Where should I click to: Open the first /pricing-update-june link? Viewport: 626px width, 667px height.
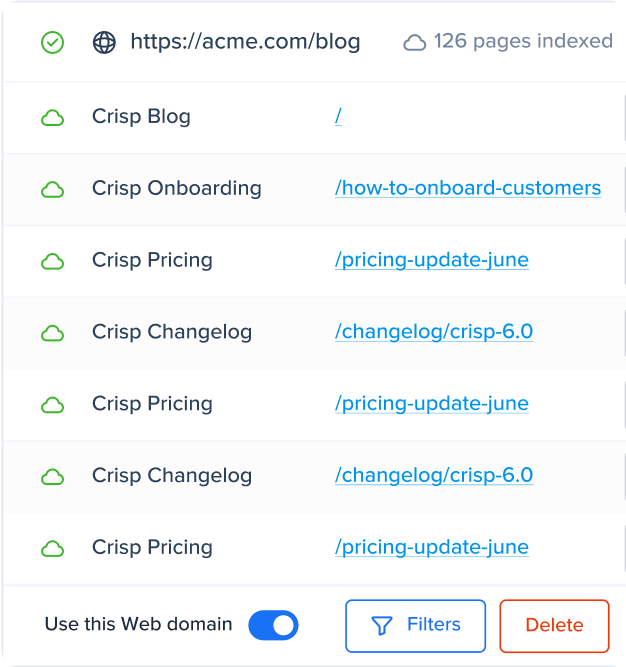tap(432, 261)
